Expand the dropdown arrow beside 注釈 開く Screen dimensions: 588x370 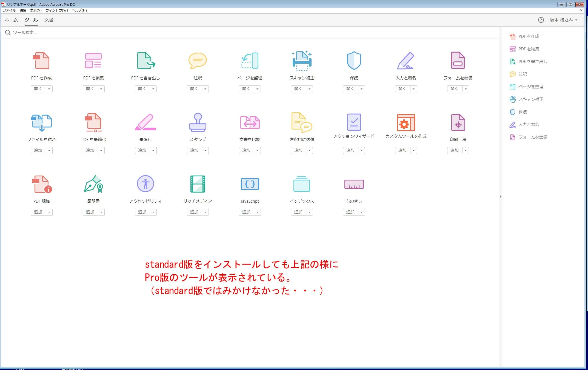pyautogui.click(x=205, y=89)
